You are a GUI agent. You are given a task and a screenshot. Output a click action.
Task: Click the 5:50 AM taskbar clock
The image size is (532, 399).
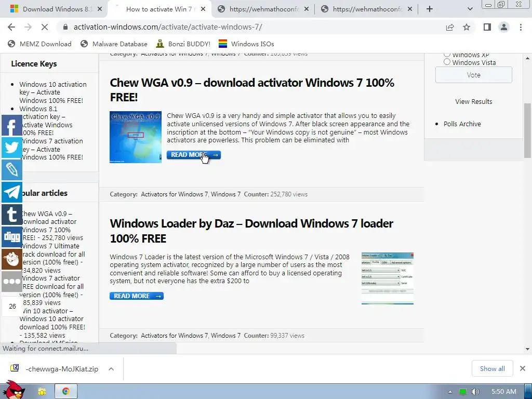[504, 392]
